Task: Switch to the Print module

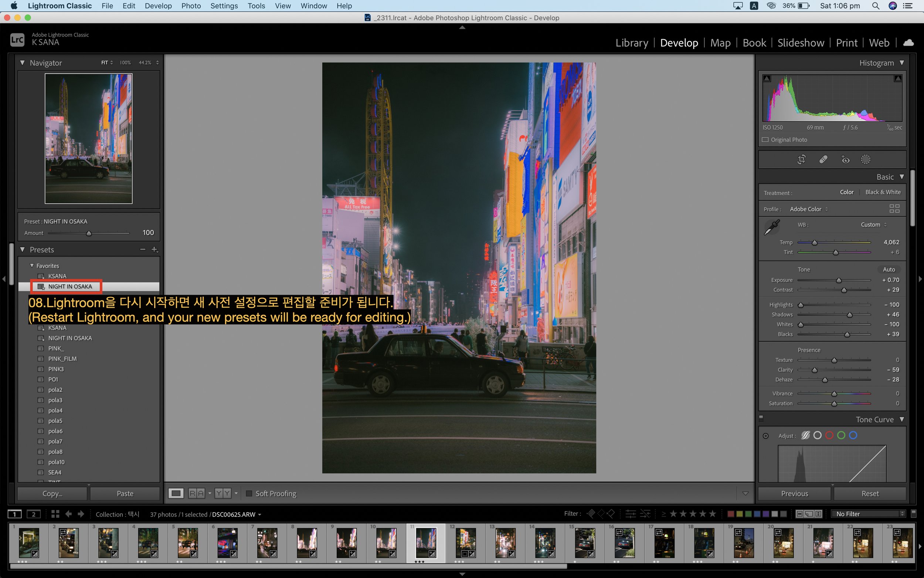Action: [846, 43]
